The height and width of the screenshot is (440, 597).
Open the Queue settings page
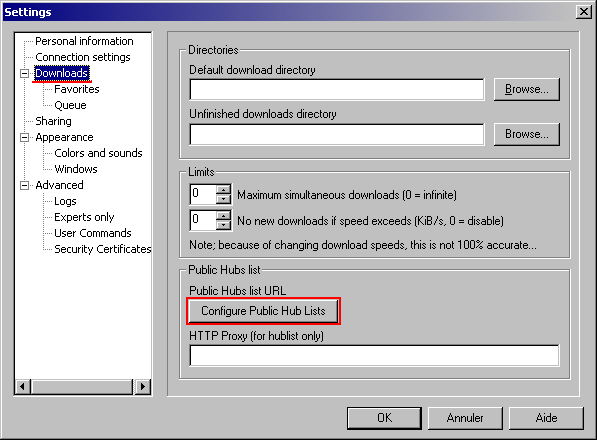70,105
